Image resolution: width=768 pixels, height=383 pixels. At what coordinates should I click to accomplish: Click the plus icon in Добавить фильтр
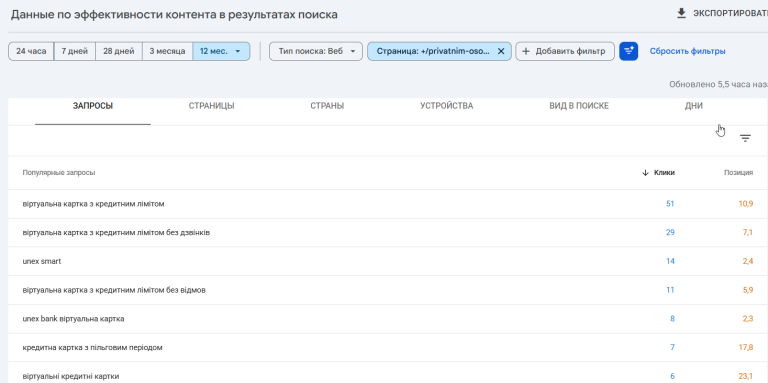pyautogui.click(x=526, y=51)
